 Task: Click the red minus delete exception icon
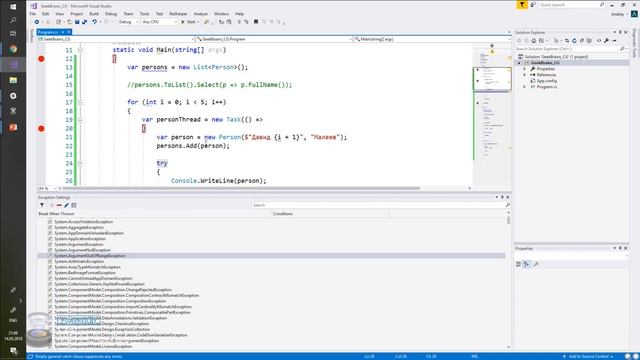click(x=59, y=205)
